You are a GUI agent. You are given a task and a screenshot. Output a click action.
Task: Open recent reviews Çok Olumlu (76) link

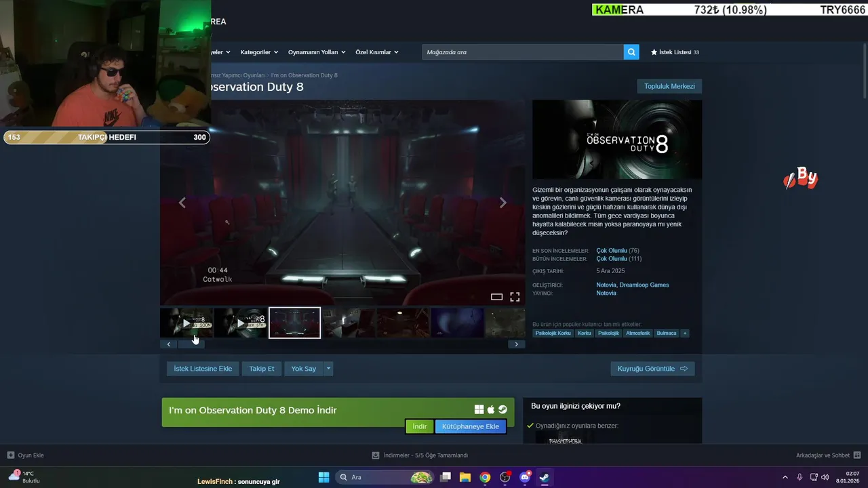[618, 251]
